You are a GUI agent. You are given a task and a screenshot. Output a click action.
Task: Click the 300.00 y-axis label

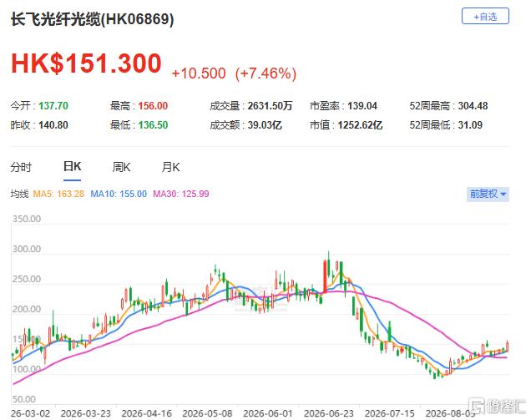27,249
